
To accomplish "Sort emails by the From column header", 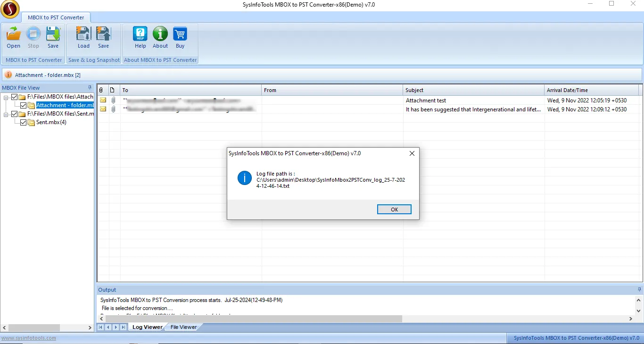I will pyautogui.click(x=332, y=90).
